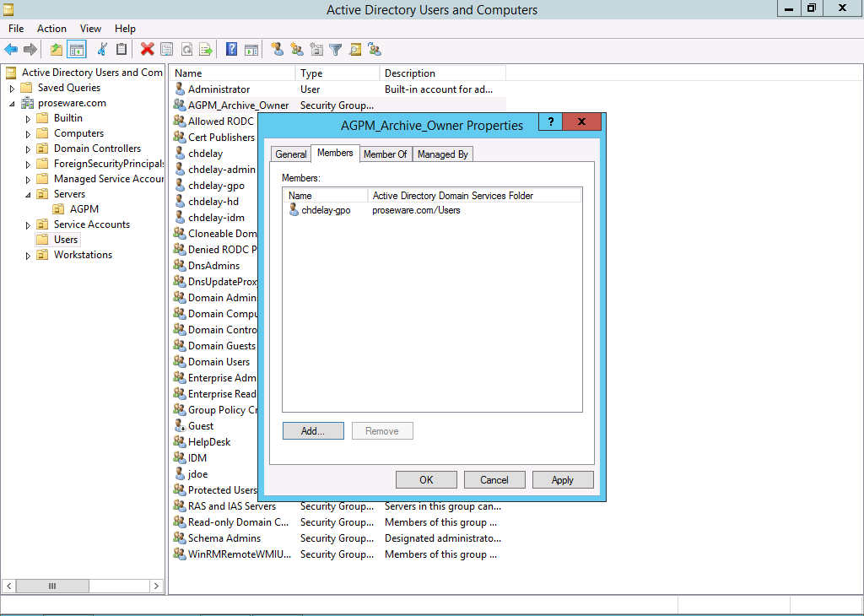
Task: Click the create new user toolbar icon
Action: (277, 50)
